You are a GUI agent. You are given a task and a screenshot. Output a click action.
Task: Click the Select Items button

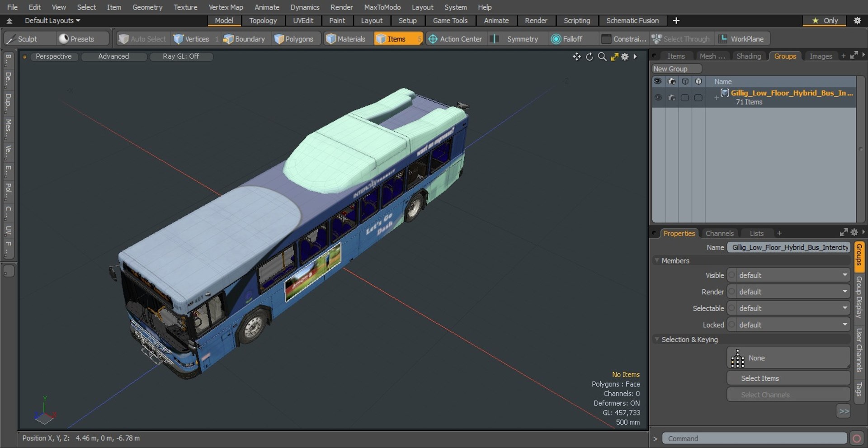(789, 378)
